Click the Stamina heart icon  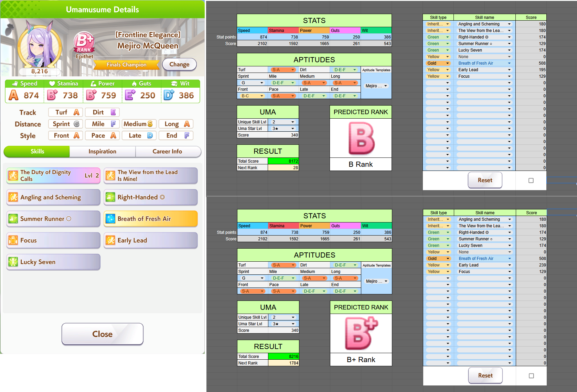click(x=52, y=84)
